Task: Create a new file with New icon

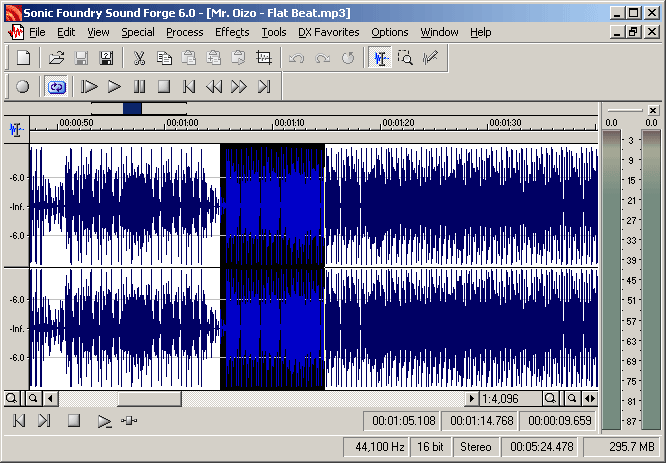Action: pos(23,58)
